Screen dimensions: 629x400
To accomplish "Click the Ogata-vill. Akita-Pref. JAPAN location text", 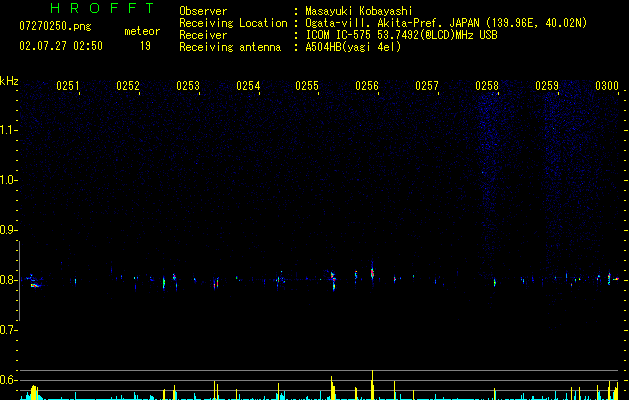I will tap(446, 23).
